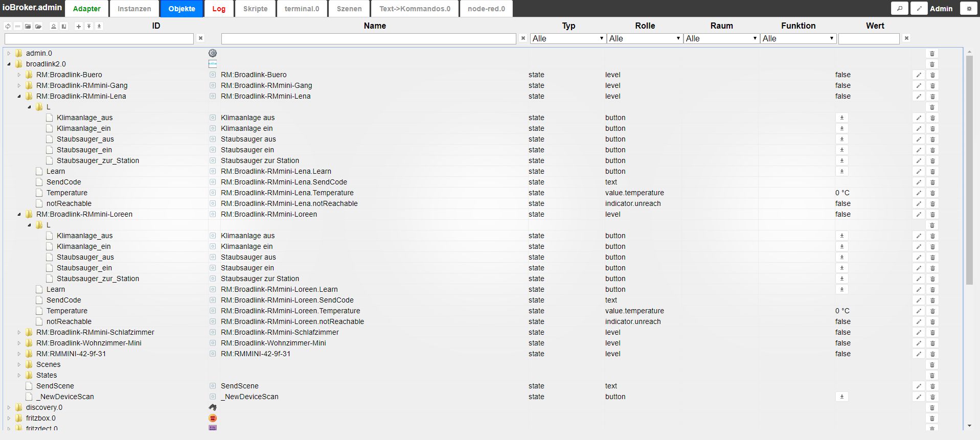The width and height of the screenshot is (980, 440).
Task: Open the Log tab
Action: pos(219,9)
